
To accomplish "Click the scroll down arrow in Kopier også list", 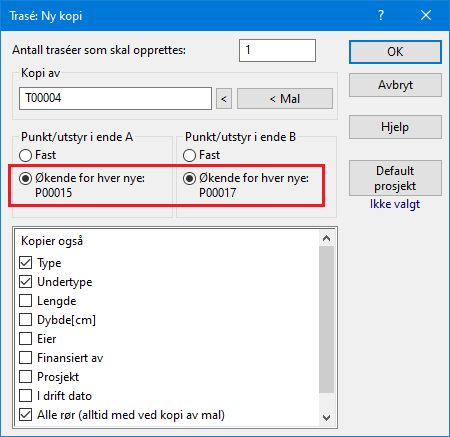I will (x=326, y=417).
